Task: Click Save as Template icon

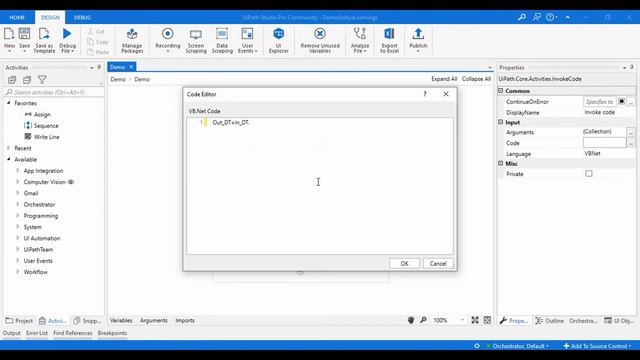Action: 44,34
